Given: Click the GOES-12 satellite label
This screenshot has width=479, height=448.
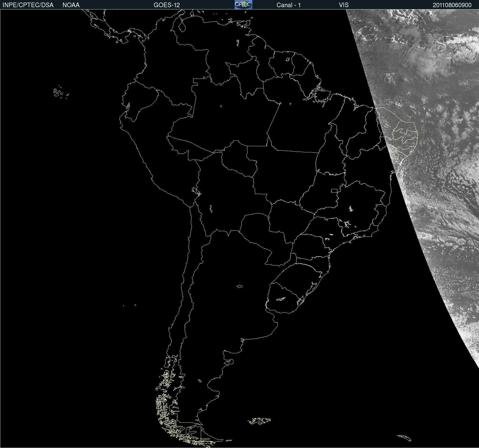Looking at the screenshot, I should [x=167, y=5].
